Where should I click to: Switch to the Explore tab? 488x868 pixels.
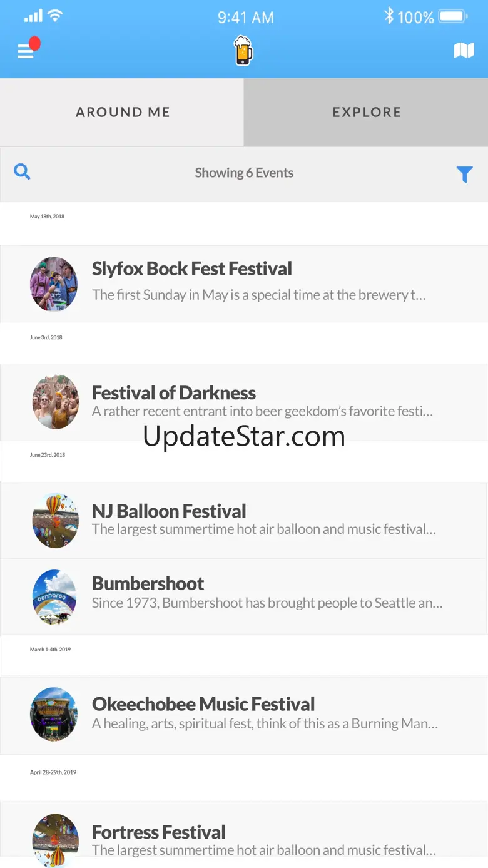tap(367, 112)
